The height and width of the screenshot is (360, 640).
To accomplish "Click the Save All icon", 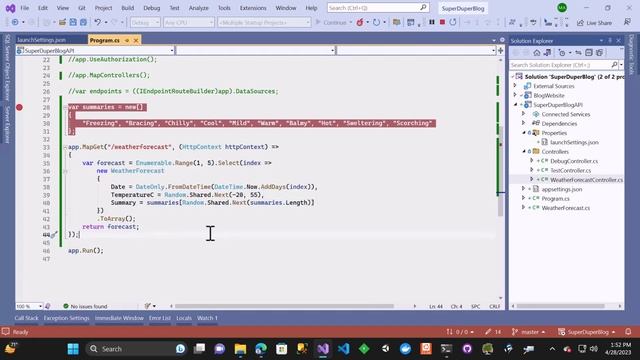I will pos(83,22).
